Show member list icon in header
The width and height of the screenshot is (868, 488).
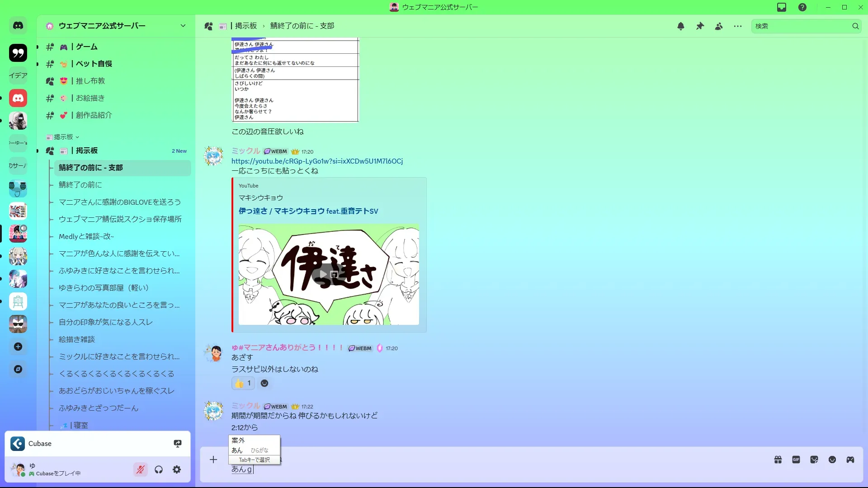coord(719,26)
